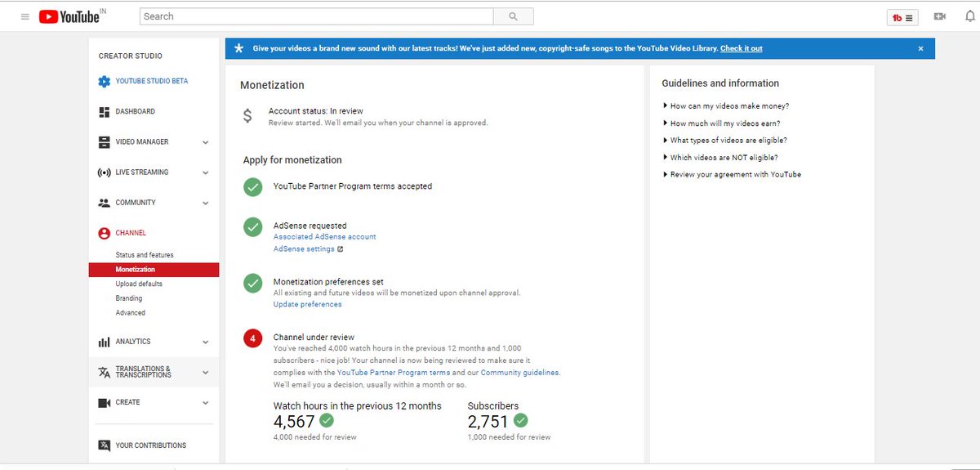Screen dimensions: 980x470
Task: Click the red step 4 circle
Action: click(x=253, y=338)
